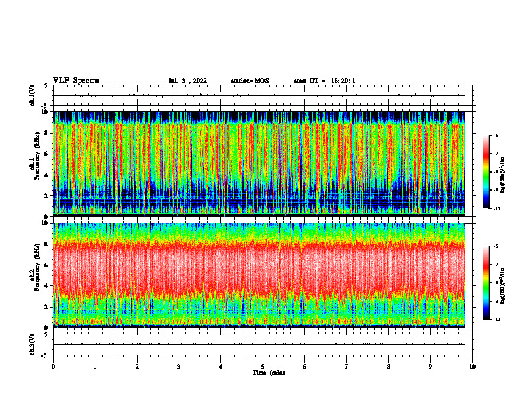This screenshot has height=411, width=532.
Task: Click the time axis tick label "8"
Action: [388, 367]
